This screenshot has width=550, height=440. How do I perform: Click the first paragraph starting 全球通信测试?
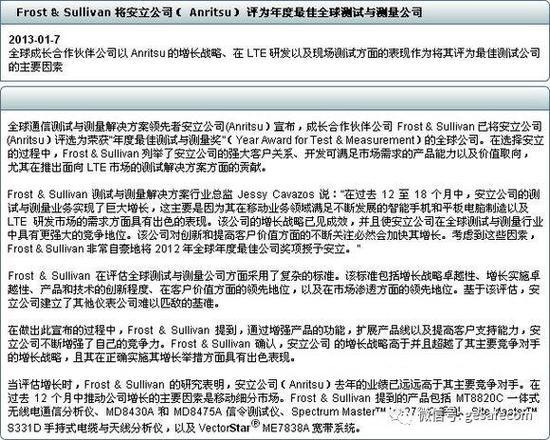click(275, 147)
